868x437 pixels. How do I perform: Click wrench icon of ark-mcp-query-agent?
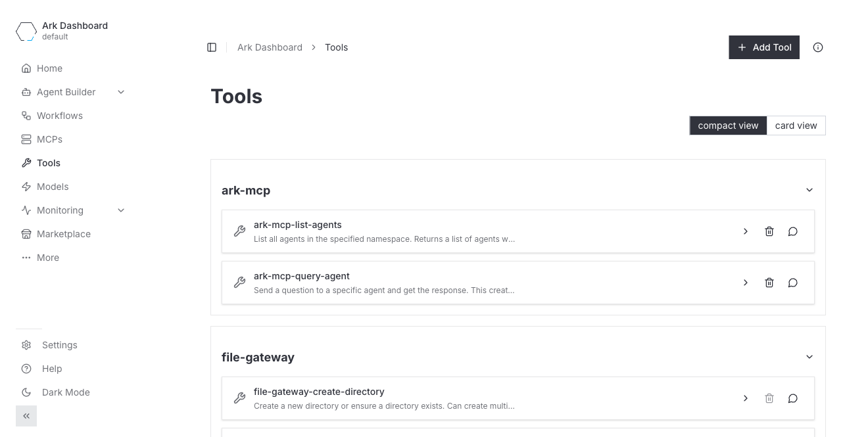[239, 283]
